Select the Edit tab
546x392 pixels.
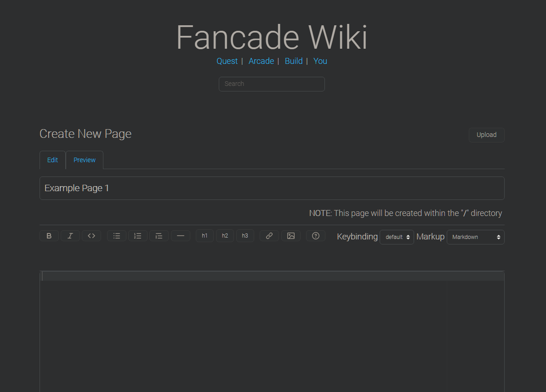pyautogui.click(x=52, y=160)
